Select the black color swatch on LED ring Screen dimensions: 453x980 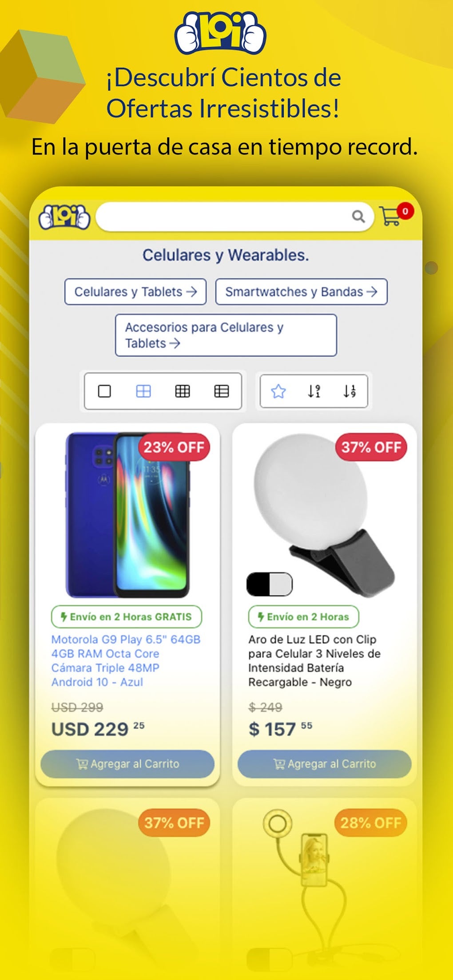[x=258, y=584]
